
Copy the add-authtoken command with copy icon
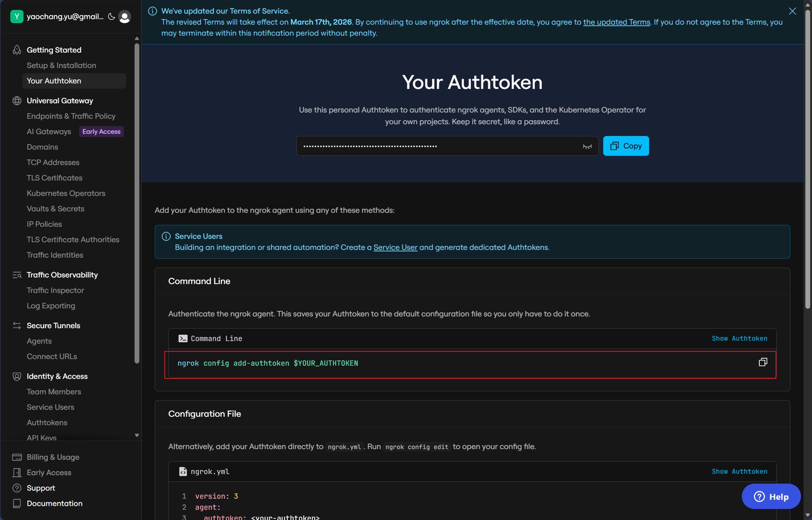pyautogui.click(x=763, y=362)
